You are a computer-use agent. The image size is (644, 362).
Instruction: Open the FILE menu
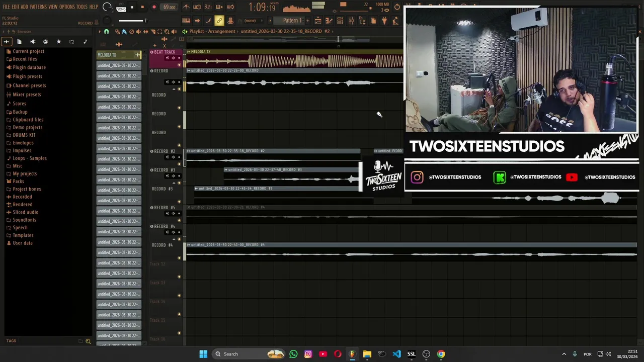pos(7,7)
